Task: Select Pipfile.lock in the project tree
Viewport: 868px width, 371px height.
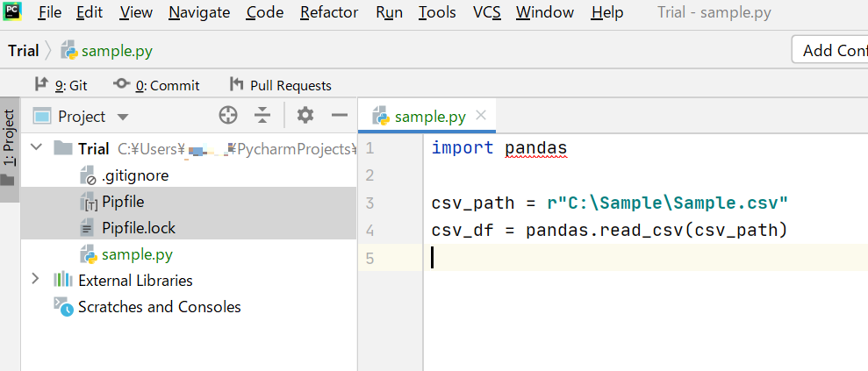Action: click(188, 228)
